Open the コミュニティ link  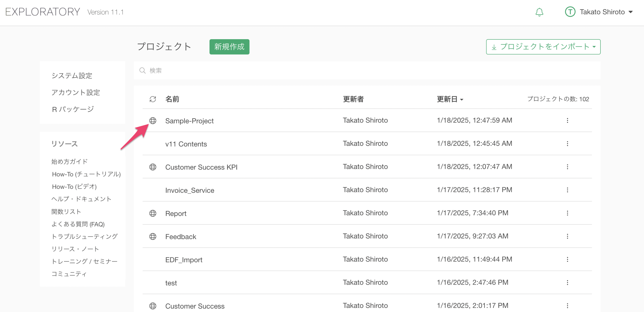pos(69,274)
